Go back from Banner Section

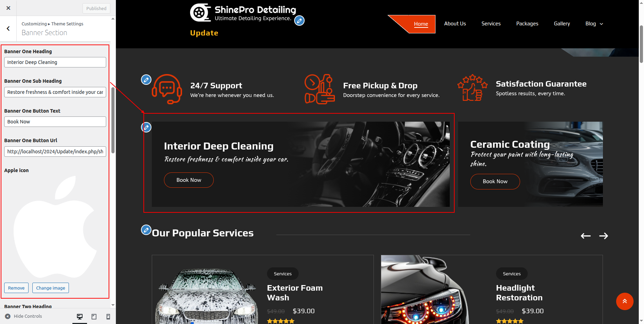[x=8, y=29]
